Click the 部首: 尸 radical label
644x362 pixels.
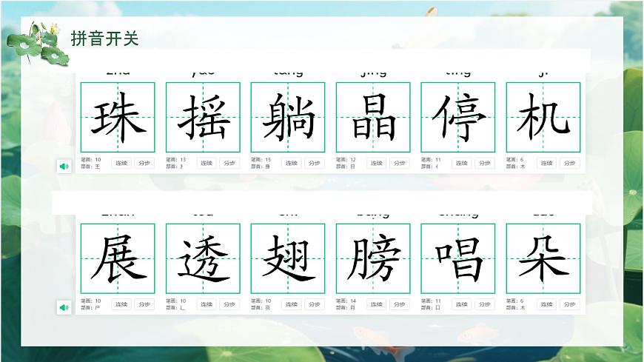tap(90, 308)
